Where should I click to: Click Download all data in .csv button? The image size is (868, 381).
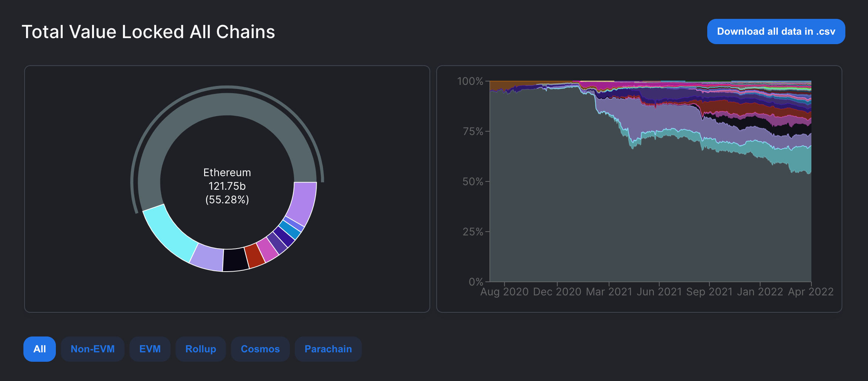click(x=776, y=31)
